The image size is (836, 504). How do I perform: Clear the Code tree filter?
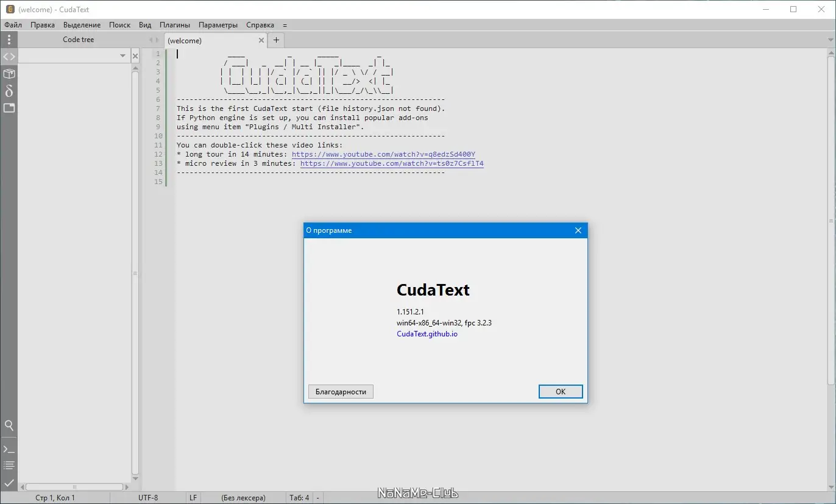pos(135,56)
